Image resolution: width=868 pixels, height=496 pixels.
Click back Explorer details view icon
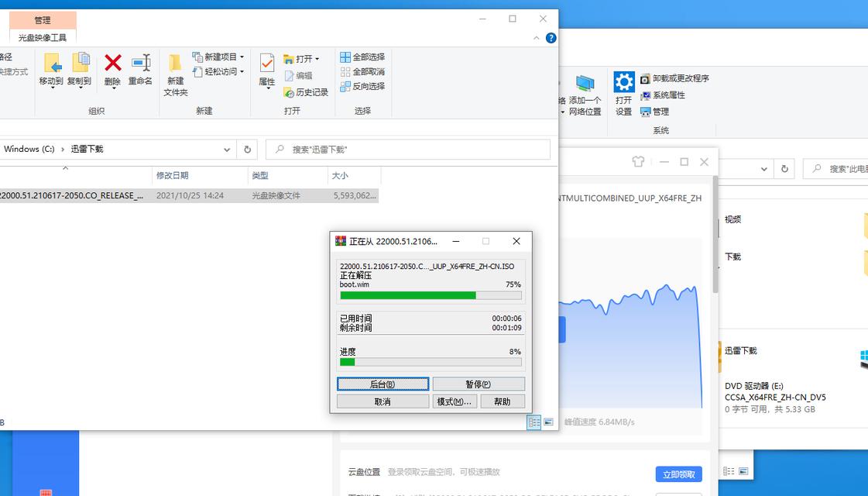(x=729, y=471)
